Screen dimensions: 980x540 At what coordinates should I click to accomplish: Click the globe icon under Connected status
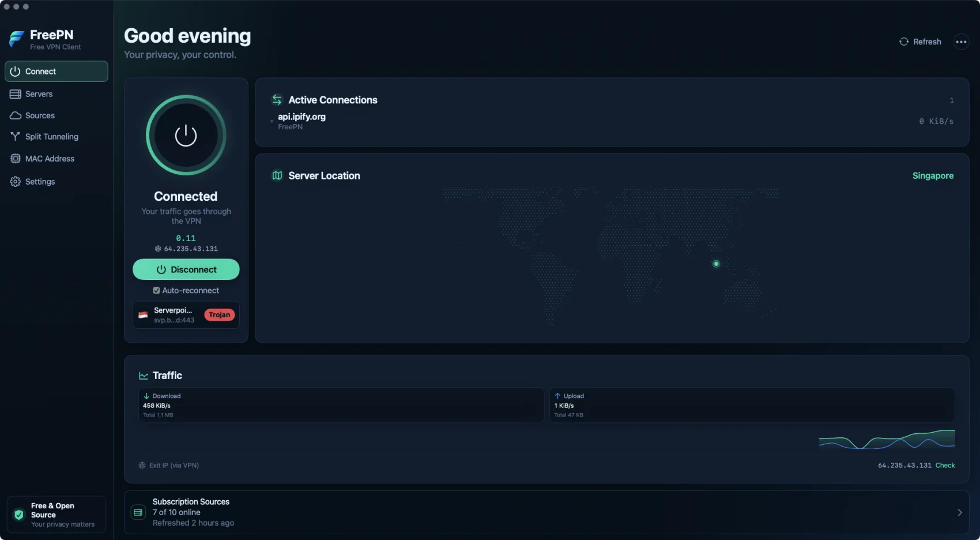[158, 249]
